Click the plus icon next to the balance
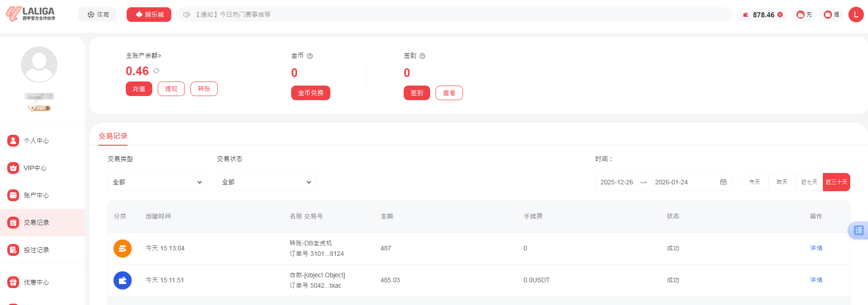The image size is (868, 305). (x=780, y=15)
